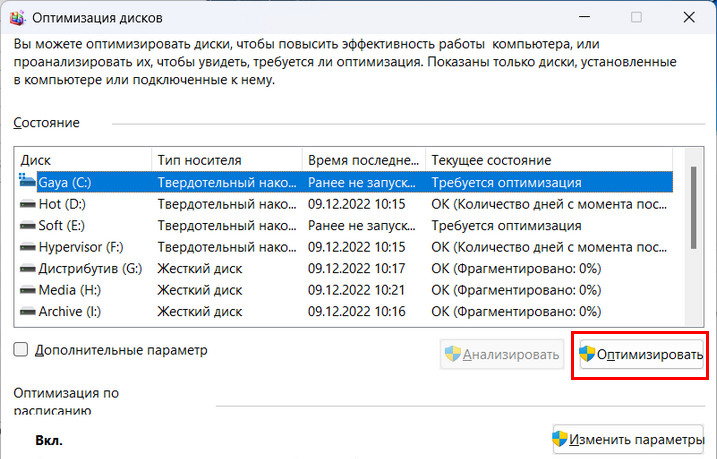Select the Archive (I:) drive row
This screenshot has height=459, width=717.
[346, 311]
